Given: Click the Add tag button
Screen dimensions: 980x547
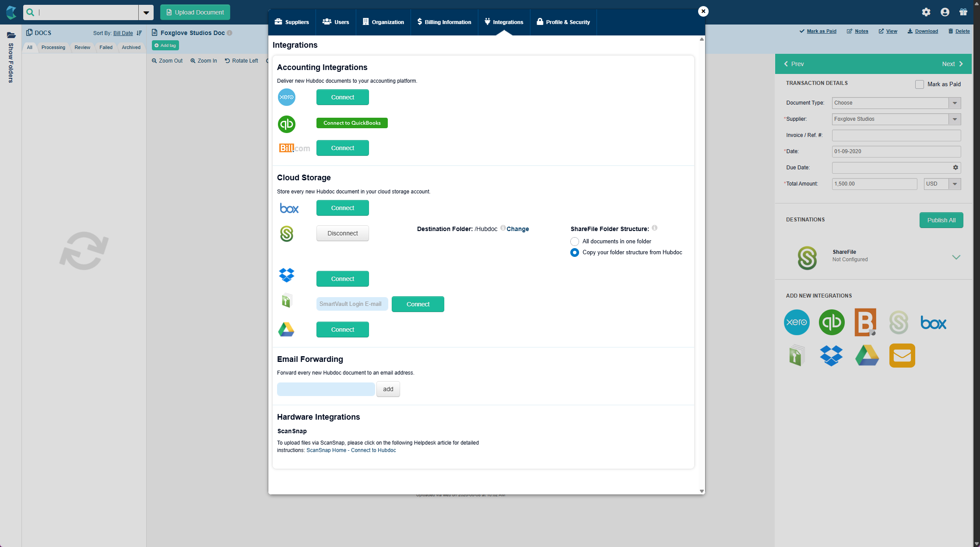Looking at the screenshot, I should (x=165, y=46).
